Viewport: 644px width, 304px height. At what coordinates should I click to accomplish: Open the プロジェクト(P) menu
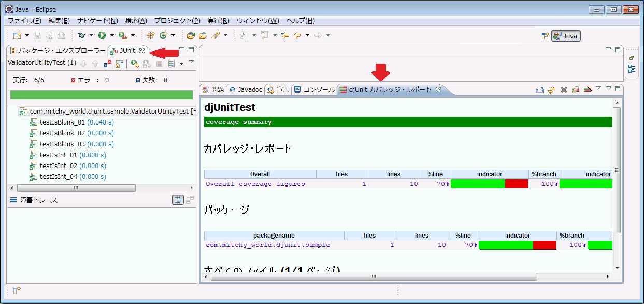pos(177,21)
